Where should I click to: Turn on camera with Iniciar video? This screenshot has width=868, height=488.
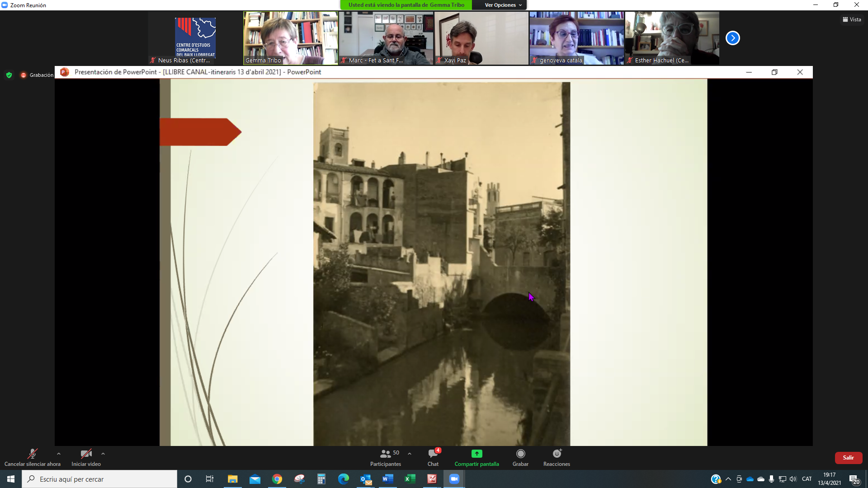86,457
